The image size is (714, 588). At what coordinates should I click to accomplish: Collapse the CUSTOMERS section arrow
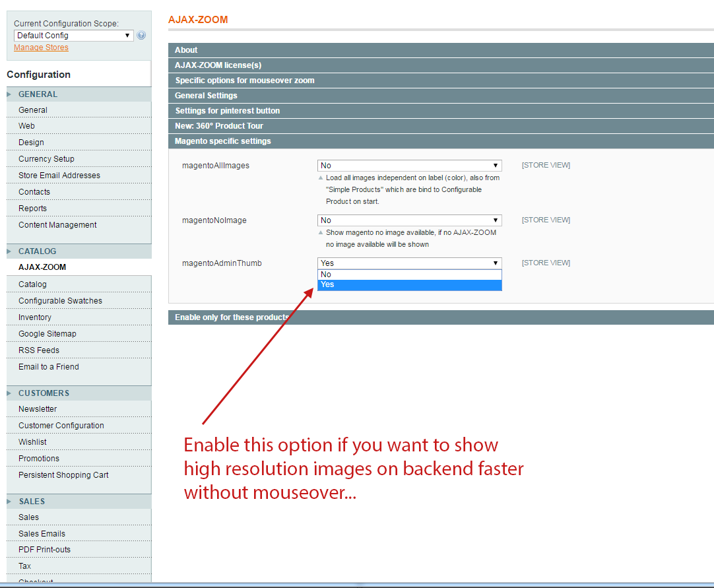(x=9, y=393)
